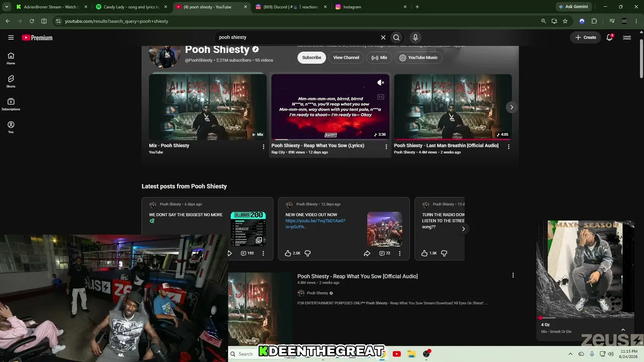Open the 72 comments on the post
The image size is (644, 362).
(385, 253)
